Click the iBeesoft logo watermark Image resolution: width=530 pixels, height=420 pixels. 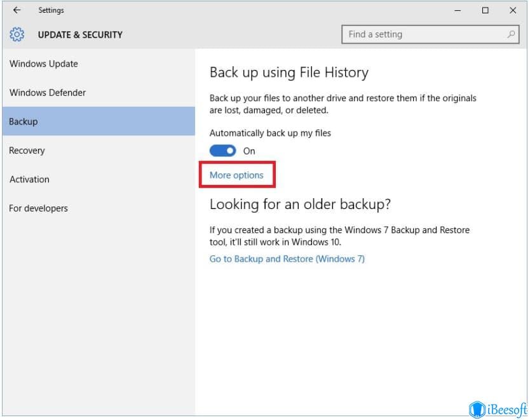click(x=498, y=410)
